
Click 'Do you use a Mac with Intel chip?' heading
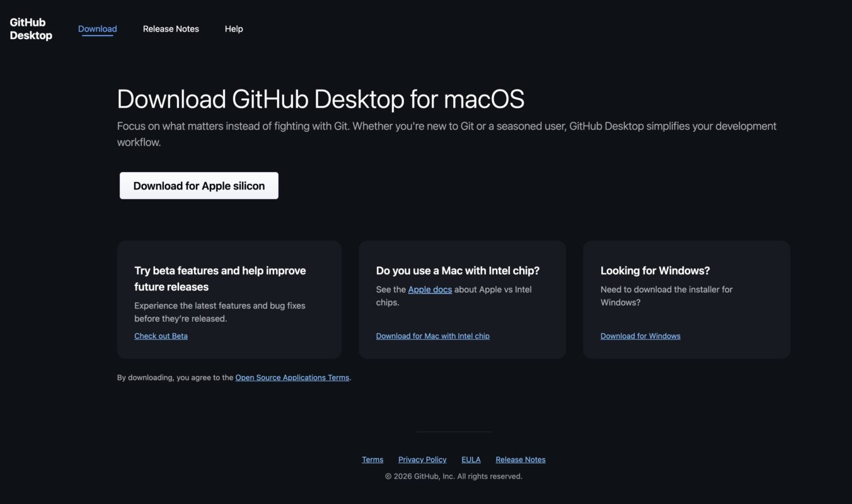point(458,270)
